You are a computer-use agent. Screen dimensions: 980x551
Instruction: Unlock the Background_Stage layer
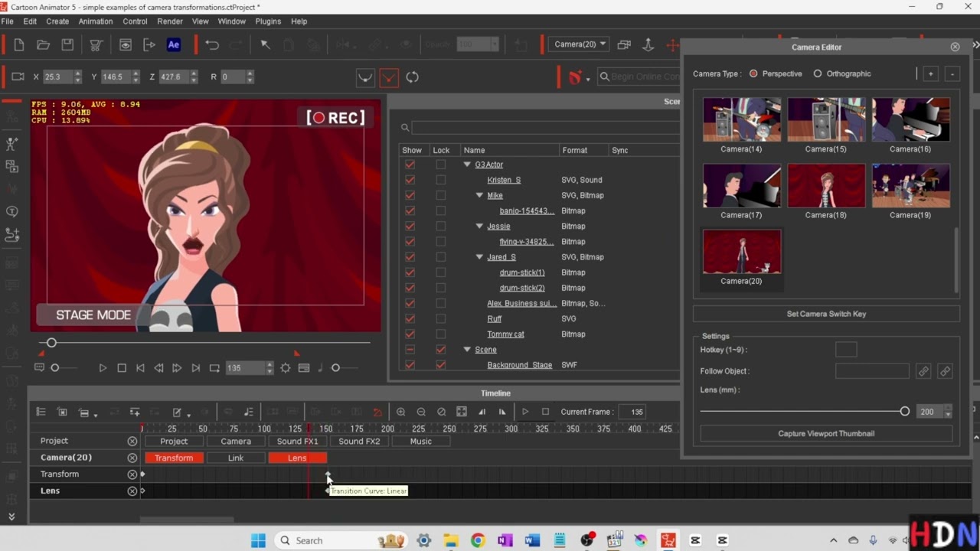point(440,365)
